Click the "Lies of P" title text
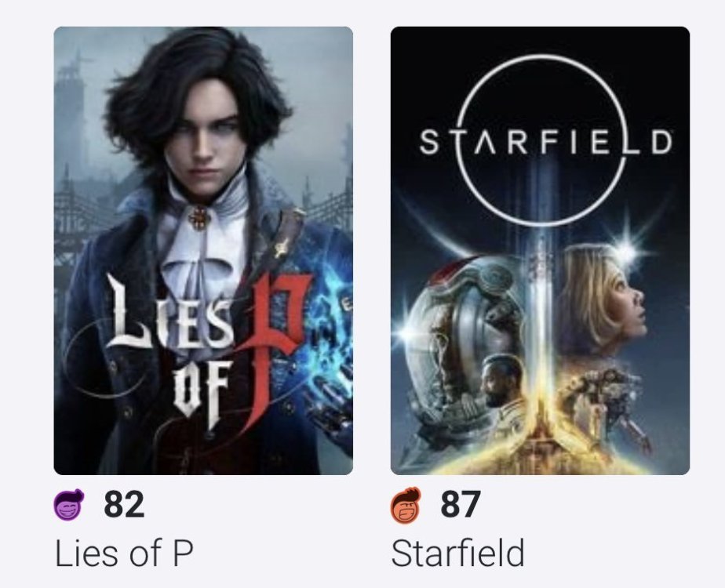725x588 pixels. coord(123,554)
